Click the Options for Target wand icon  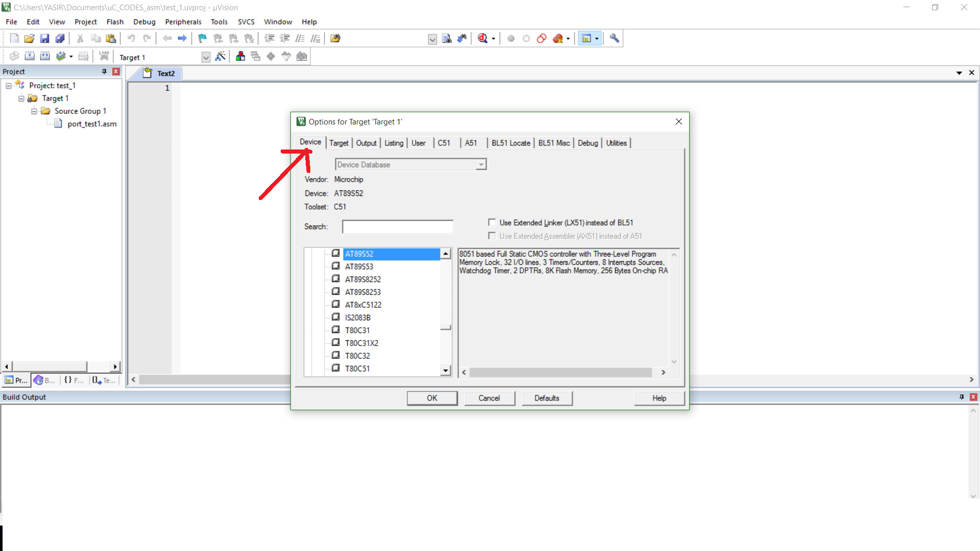[x=220, y=57]
